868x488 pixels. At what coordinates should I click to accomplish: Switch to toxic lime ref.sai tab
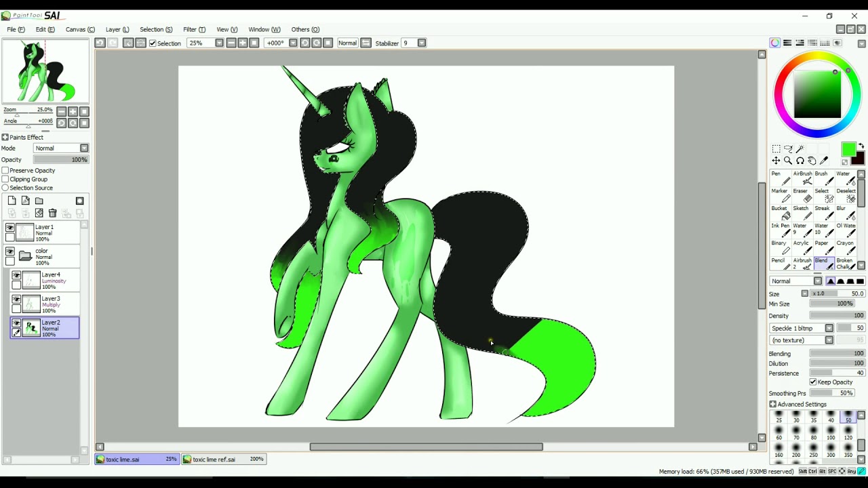(x=224, y=460)
